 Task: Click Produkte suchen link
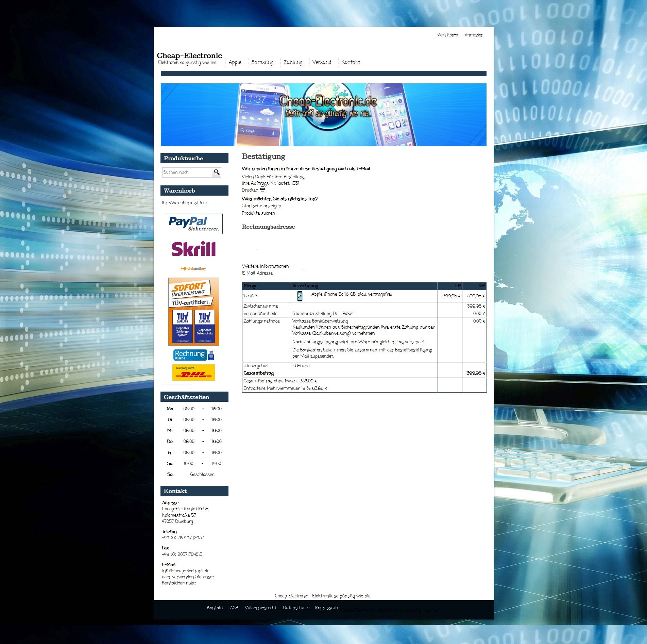tap(258, 213)
